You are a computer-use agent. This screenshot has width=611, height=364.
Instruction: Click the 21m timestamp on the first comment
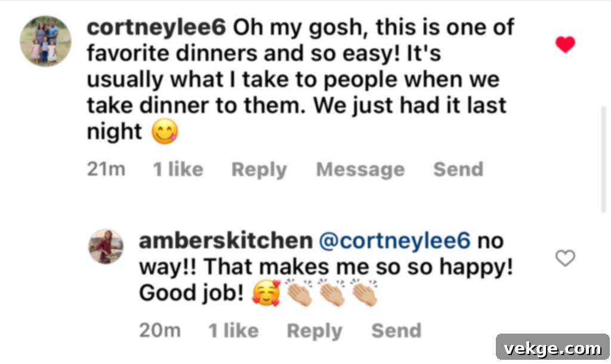pyautogui.click(x=106, y=169)
